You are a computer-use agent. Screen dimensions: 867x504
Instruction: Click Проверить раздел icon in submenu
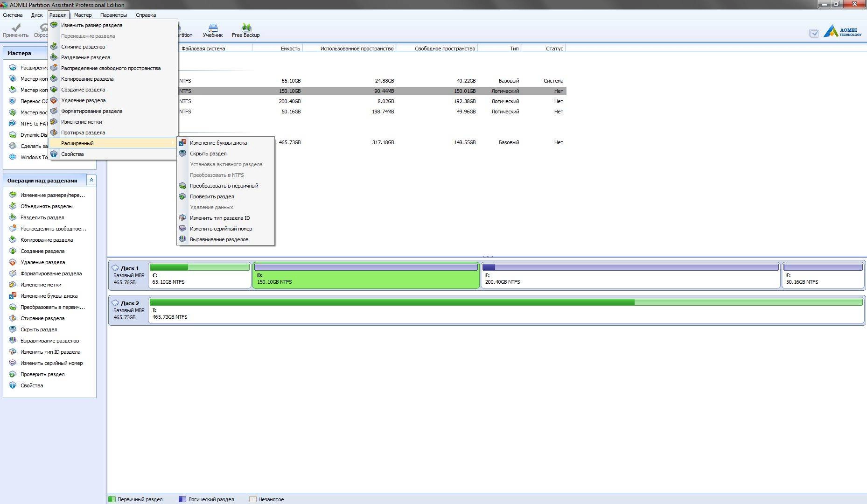182,196
